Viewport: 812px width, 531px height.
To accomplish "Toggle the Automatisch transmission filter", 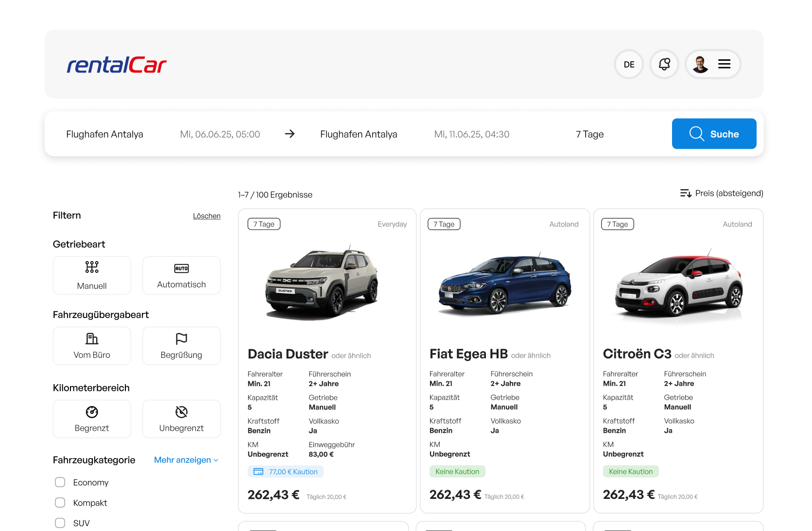I will tap(181, 275).
